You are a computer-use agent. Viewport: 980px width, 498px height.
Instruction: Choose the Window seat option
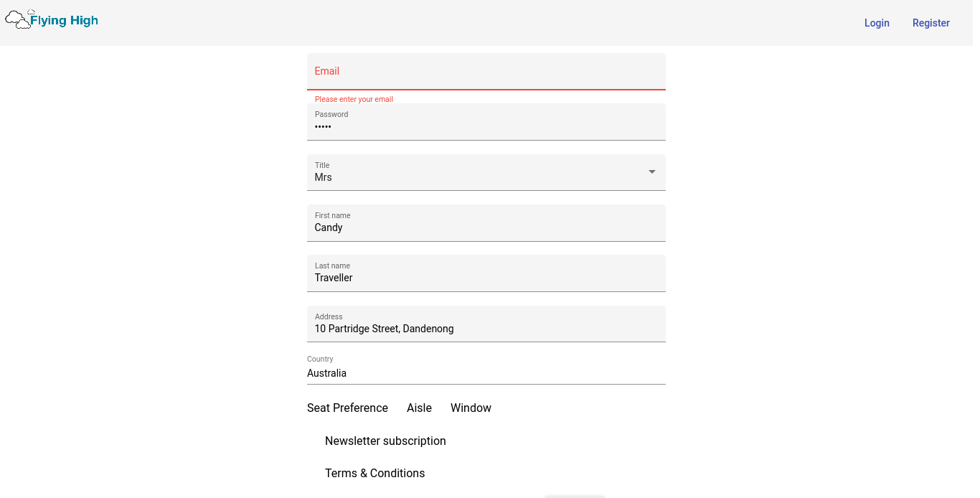(471, 408)
